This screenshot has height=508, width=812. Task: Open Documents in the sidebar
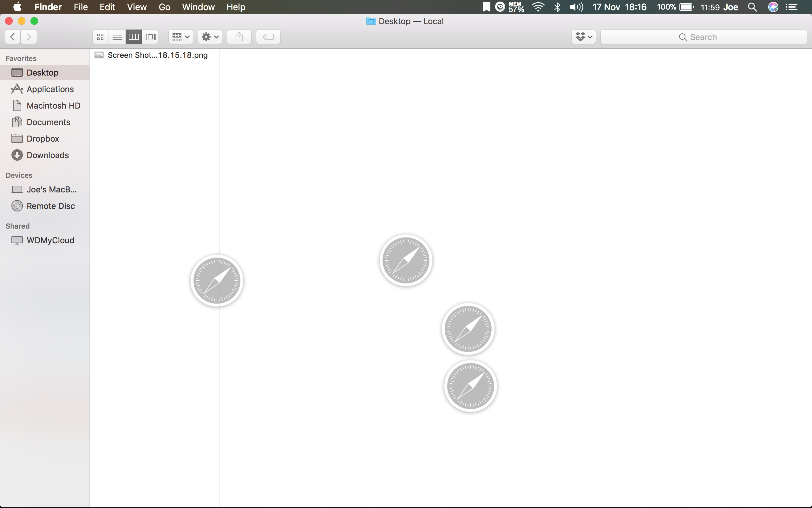(45, 122)
